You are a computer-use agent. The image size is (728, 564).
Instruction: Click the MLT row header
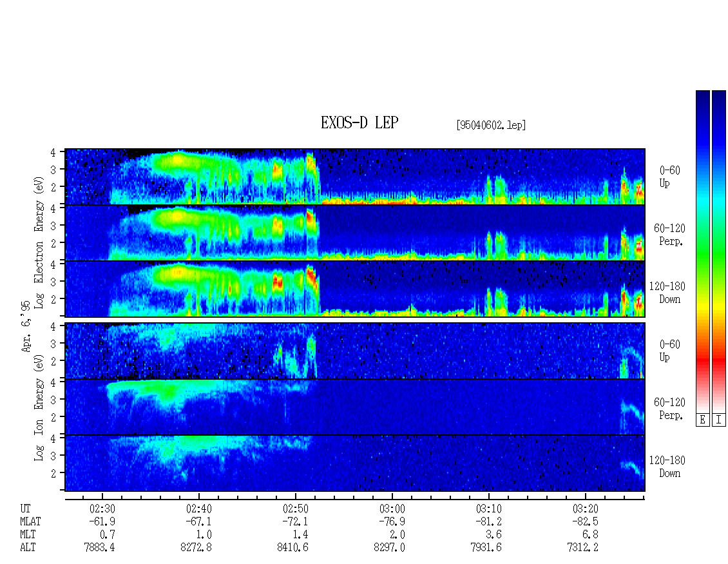click(x=28, y=535)
